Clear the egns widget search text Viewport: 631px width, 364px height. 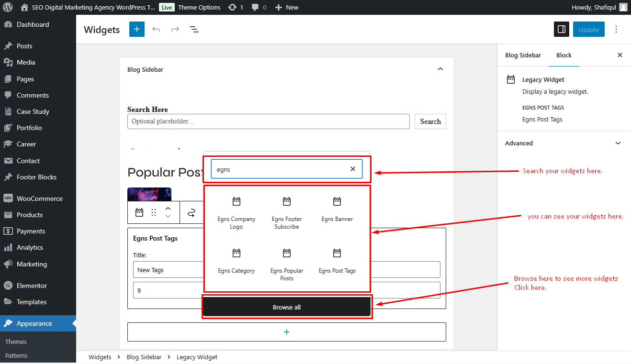tap(353, 169)
